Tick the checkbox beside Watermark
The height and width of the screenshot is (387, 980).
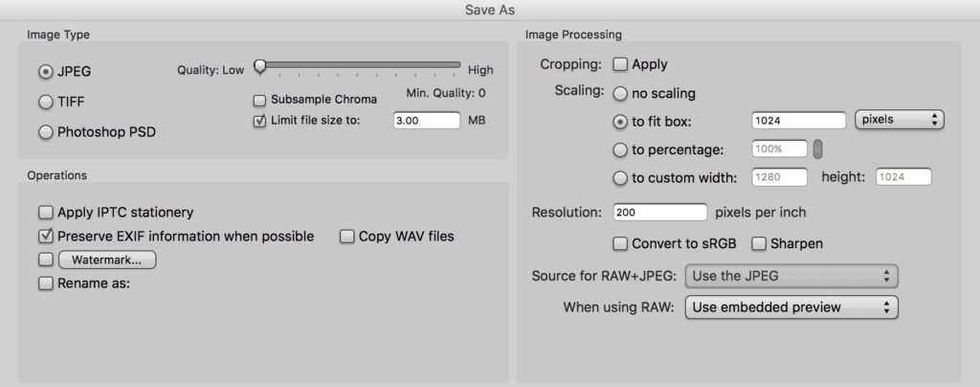point(45,260)
